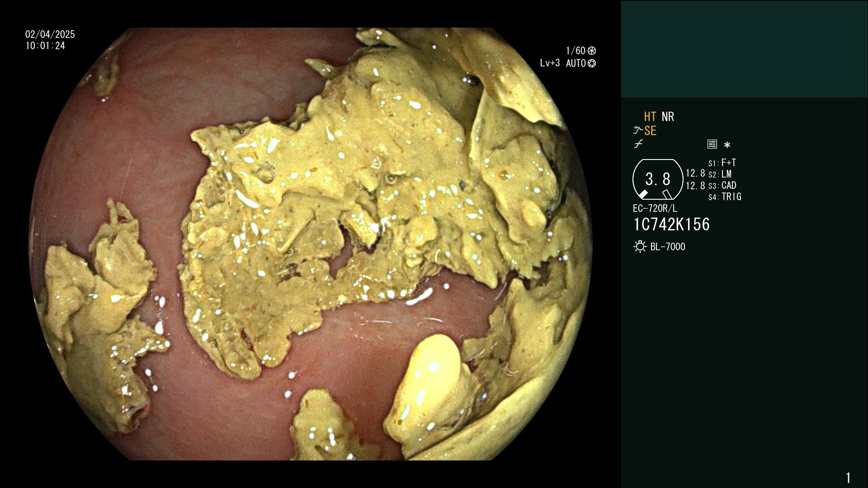The width and height of the screenshot is (868, 488).
Task: Click the scope model EC-720R/L label
Action: pos(655,208)
